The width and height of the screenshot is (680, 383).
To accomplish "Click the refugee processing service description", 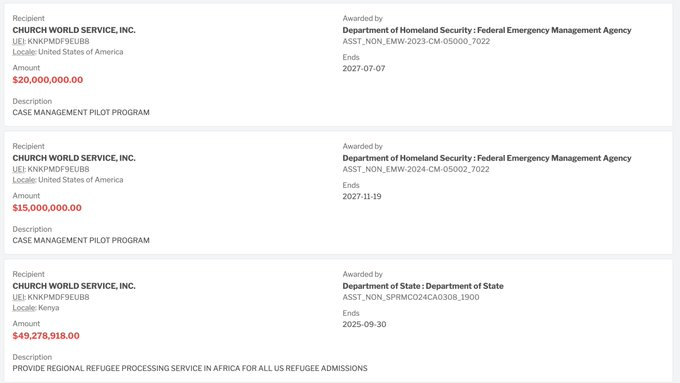I will (190, 368).
